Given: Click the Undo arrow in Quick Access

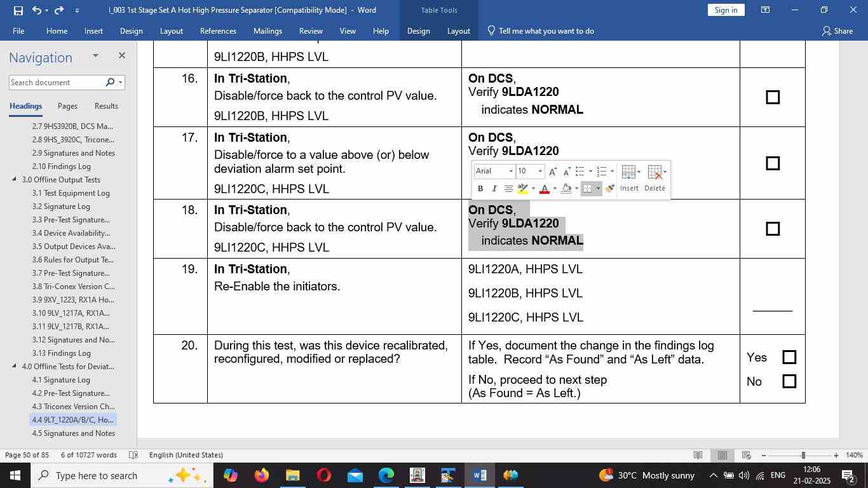Looking at the screenshot, I should click(x=37, y=10).
